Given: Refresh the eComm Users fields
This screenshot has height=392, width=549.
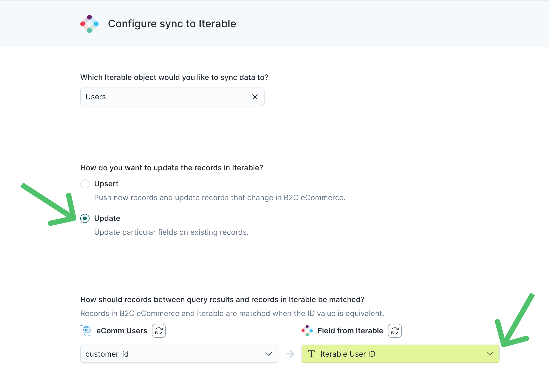Looking at the screenshot, I should tap(158, 331).
